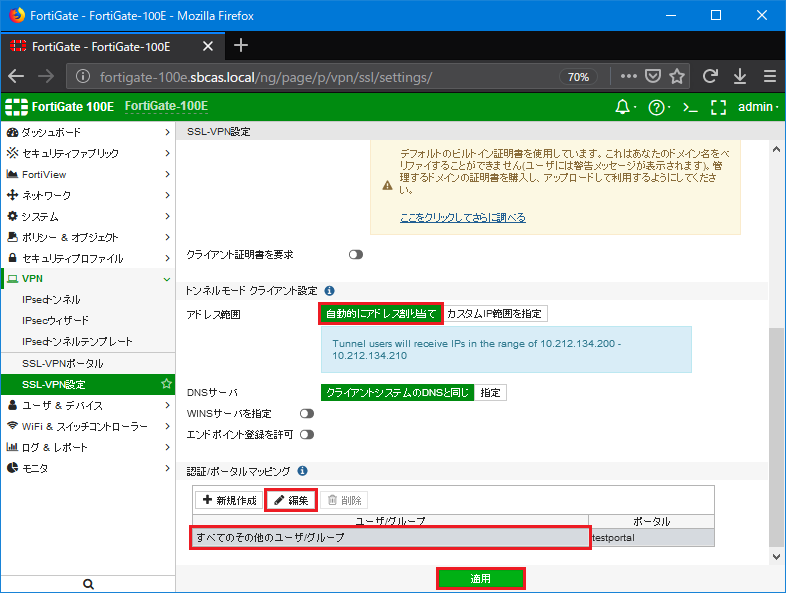Expand the ネットワーク menu
The image size is (786, 593).
click(x=88, y=195)
